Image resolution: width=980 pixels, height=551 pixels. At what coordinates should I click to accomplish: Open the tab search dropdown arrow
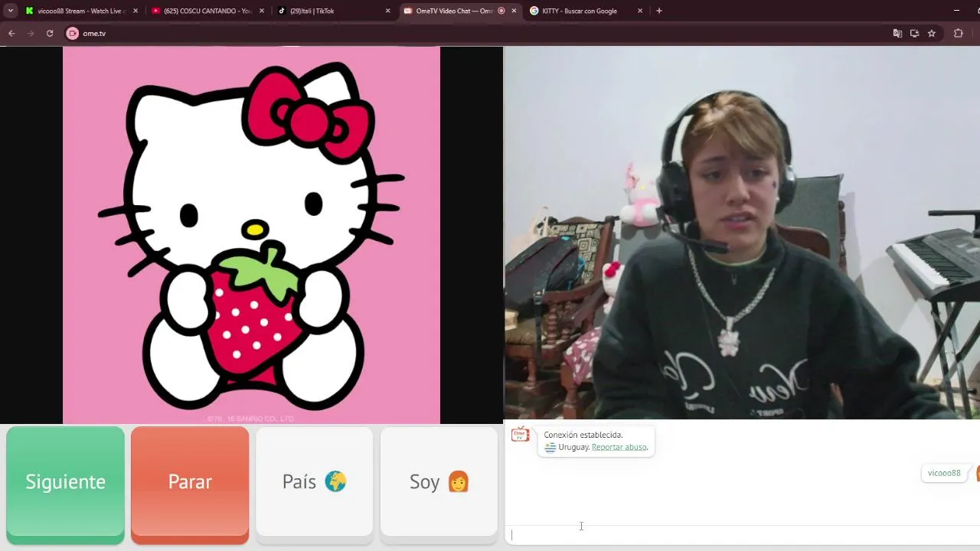(11, 11)
